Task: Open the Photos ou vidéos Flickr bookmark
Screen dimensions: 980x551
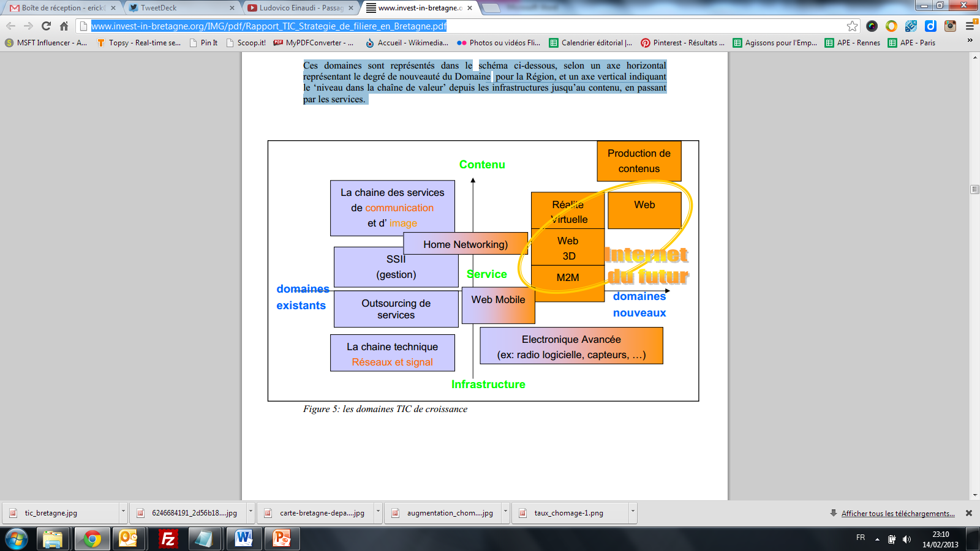Action: [x=499, y=43]
